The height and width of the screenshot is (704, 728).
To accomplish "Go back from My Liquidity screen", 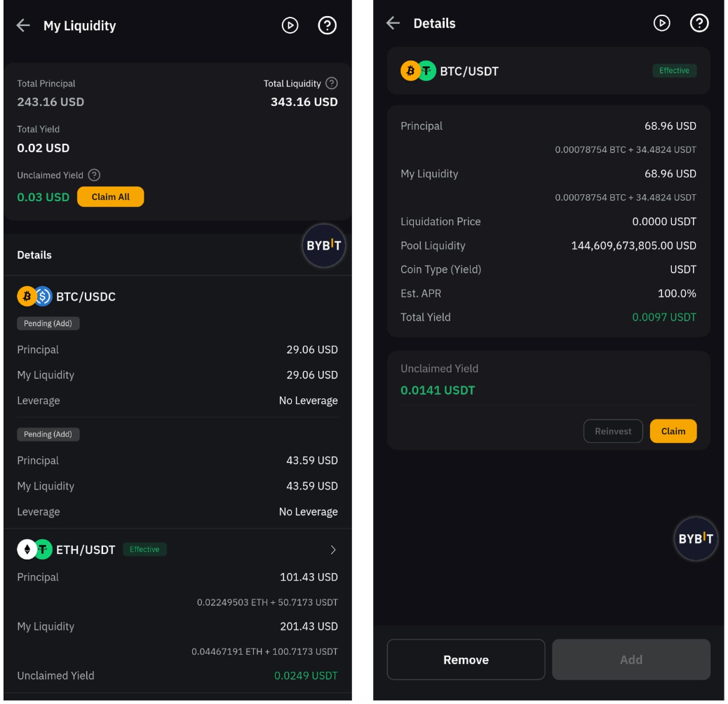I will click(x=22, y=25).
